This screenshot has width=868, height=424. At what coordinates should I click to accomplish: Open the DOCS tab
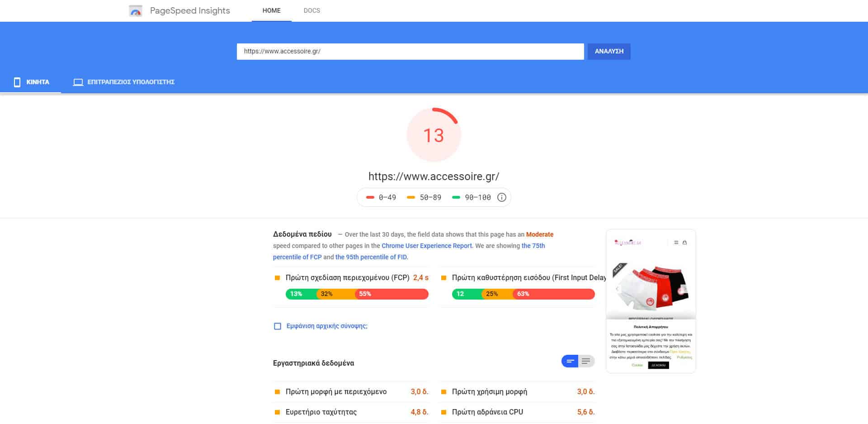coord(312,10)
